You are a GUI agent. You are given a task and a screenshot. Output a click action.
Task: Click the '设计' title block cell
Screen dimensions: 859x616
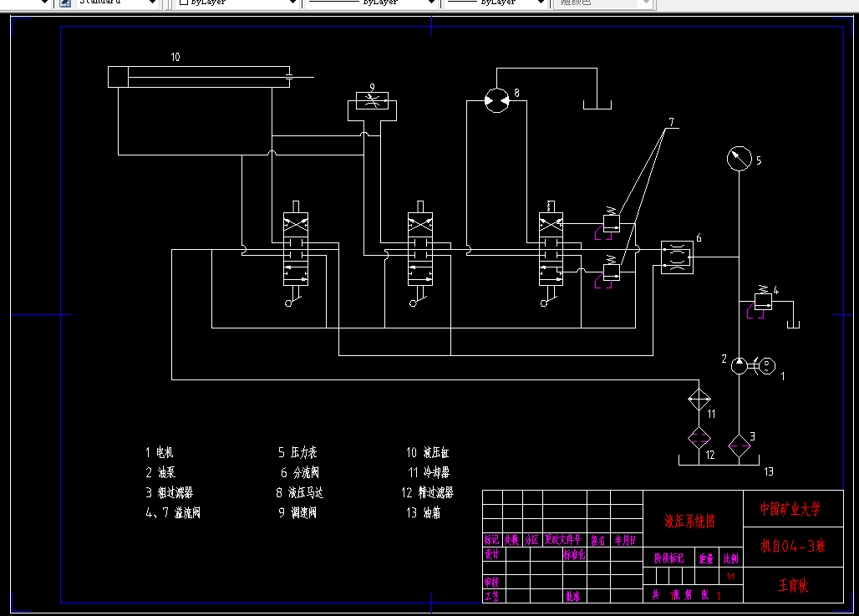coord(492,554)
